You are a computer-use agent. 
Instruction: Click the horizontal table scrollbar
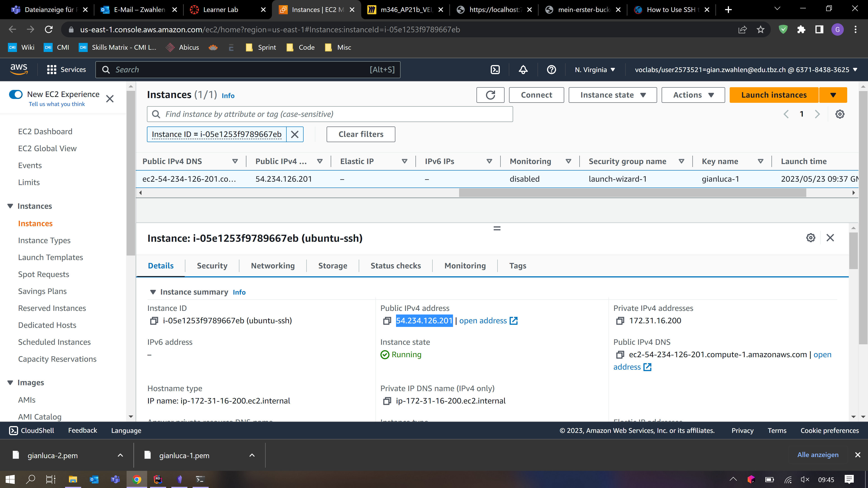pos(632,193)
